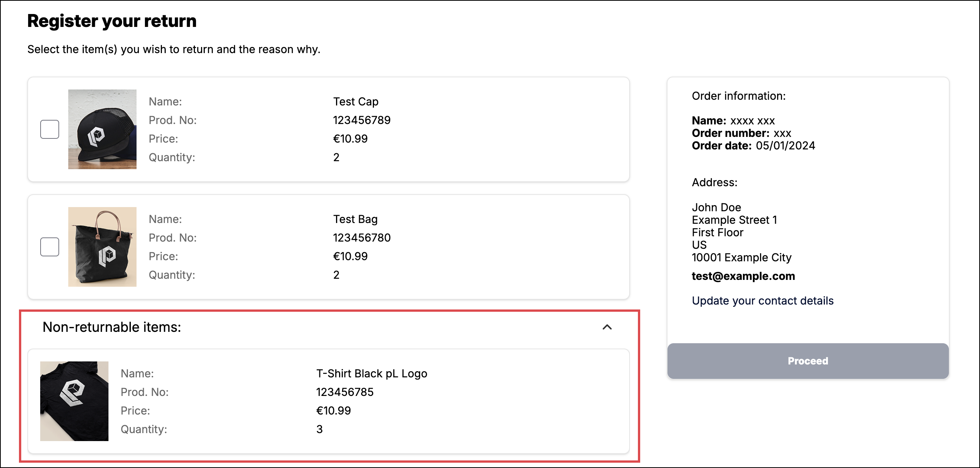Click the order date 05/01/2024
Screen dimensions: 980x468
(785, 146)
